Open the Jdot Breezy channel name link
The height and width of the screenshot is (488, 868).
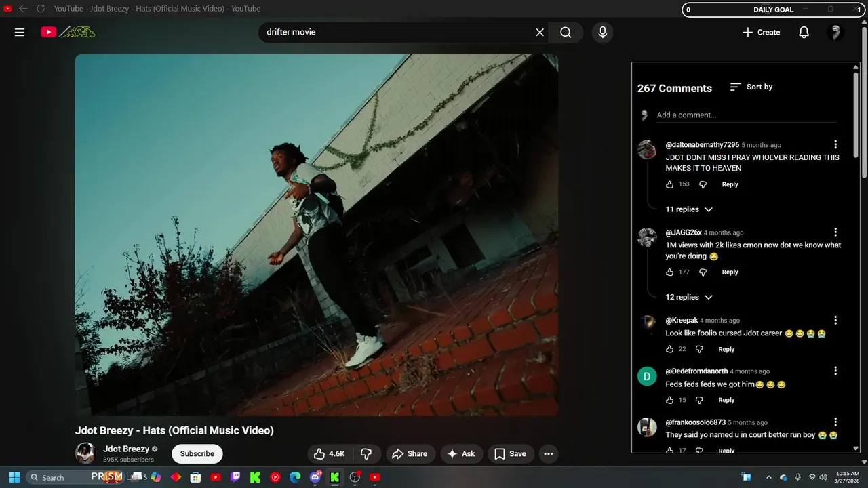(126, 449)
